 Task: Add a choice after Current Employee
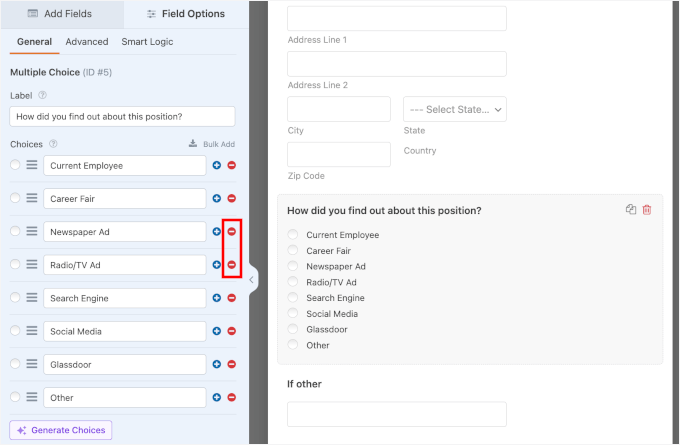click(x=217, y=166)
